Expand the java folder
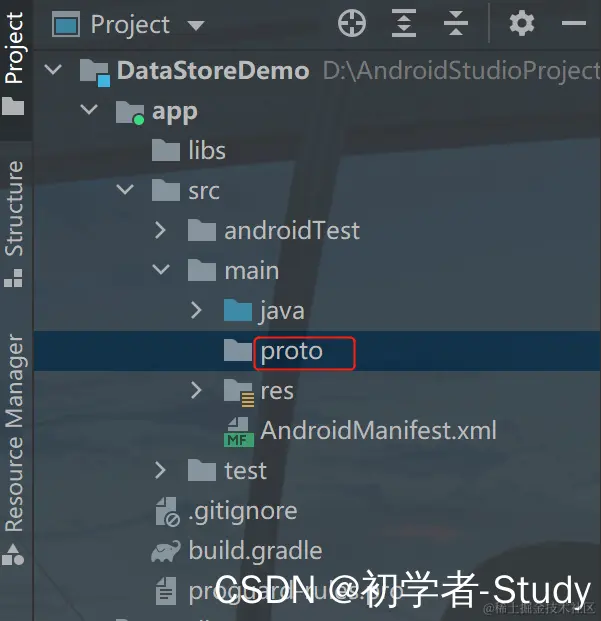 (196, 310)
